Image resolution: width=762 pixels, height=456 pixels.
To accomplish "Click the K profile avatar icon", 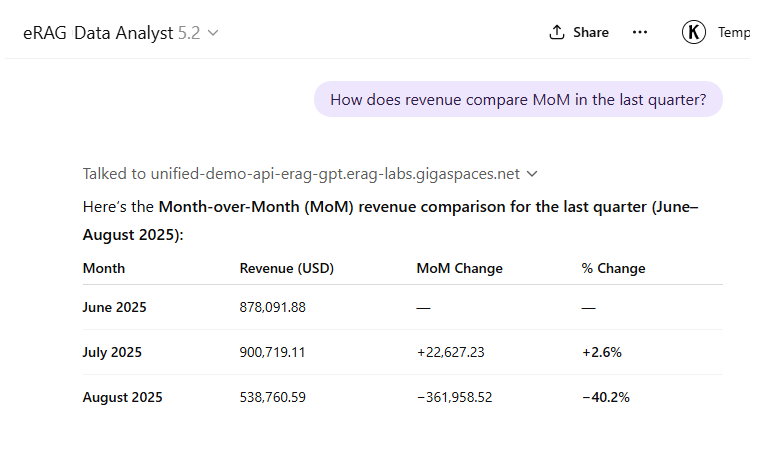I will tap(694, 32).
